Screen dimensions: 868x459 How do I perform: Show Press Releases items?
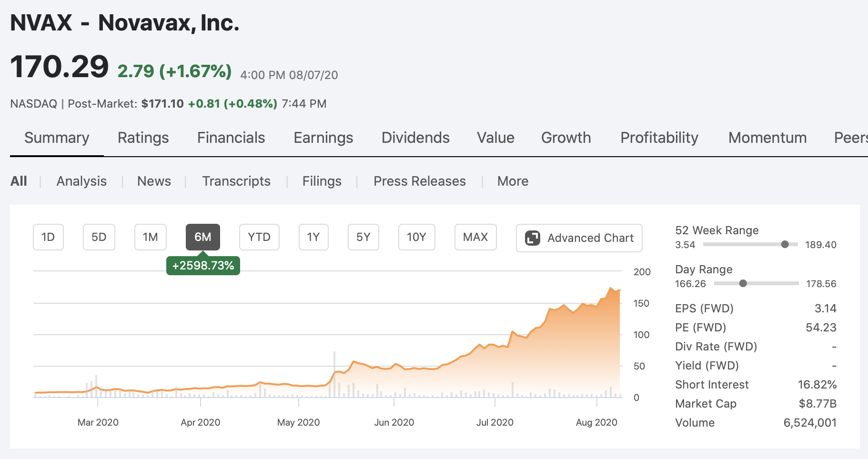coord(420,181)
